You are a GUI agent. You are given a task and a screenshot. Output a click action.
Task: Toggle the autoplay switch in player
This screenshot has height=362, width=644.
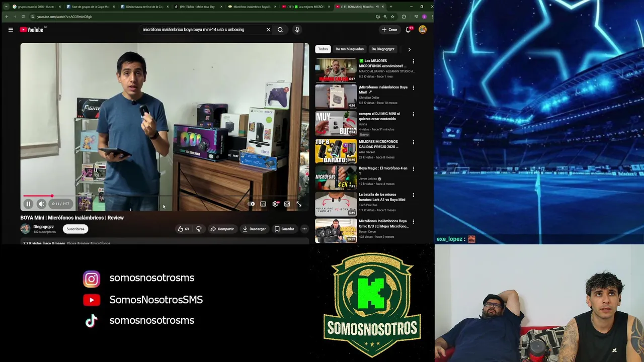coord(251,204)
